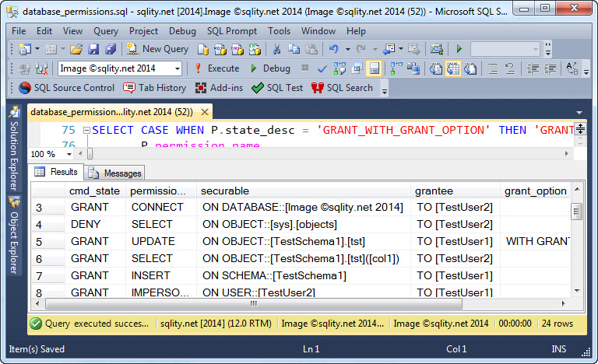The height and width of the screenshot is (364, 598).
Task: Click the split editor handle above scrollbar
Action: 580,129
